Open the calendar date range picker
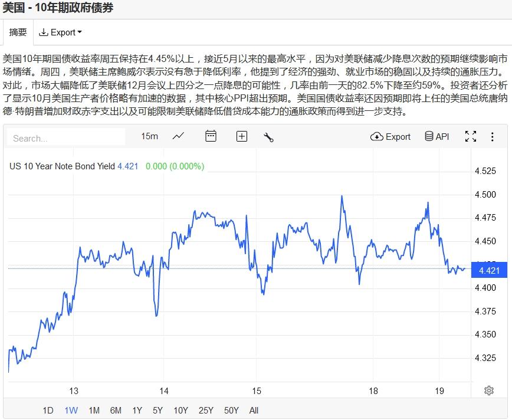Image resolution: width=512 pixels, height=420 pixels. point(211,137)
